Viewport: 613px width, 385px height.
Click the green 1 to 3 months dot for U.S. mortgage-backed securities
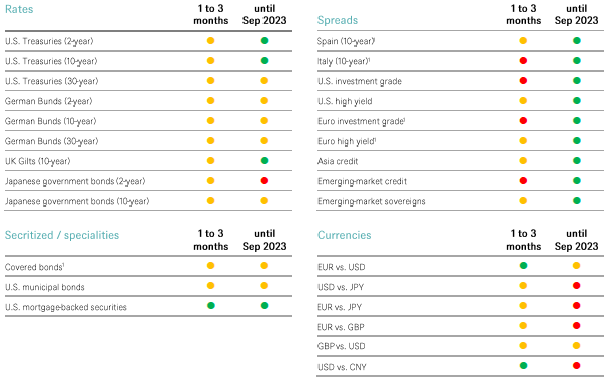pyautogui.click(x=211, y=306)
